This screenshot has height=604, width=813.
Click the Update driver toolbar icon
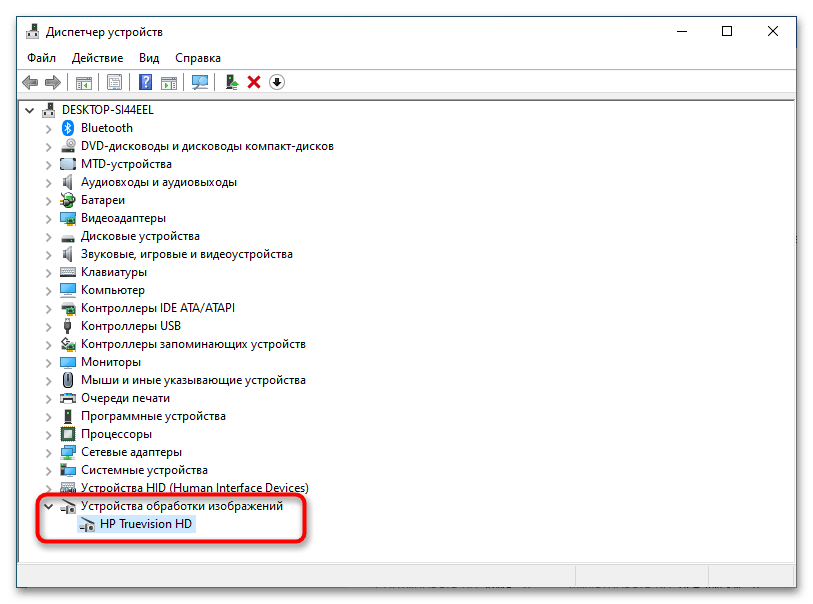point(232,82)
